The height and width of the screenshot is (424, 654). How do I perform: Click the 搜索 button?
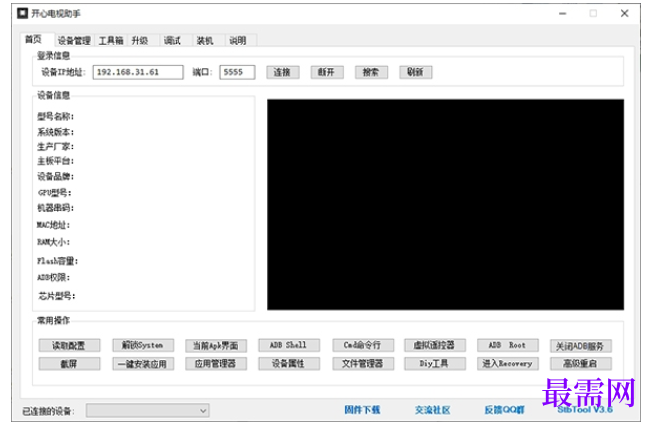[x=371, y=72]
